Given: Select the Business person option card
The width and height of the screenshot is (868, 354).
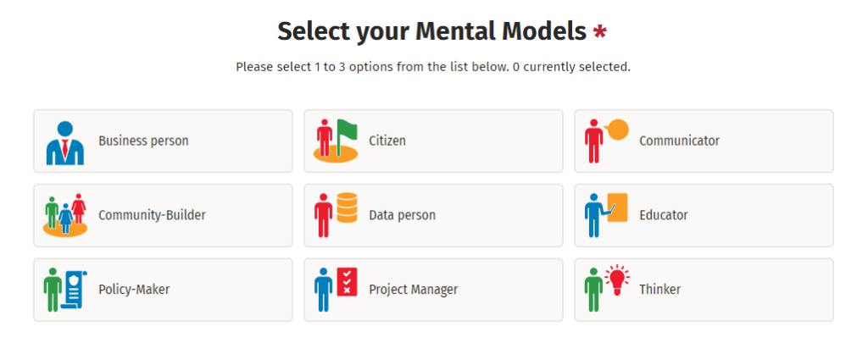Looking at the screenshot, I should coord(164,141).
